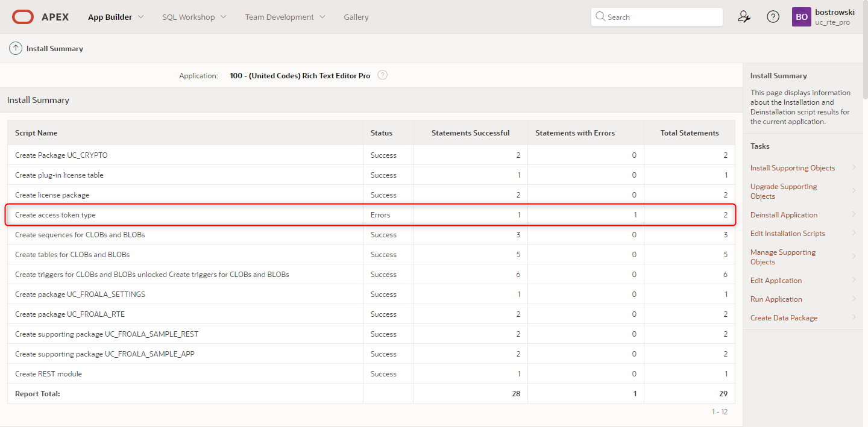Select Create sequences for CLOBs and BLOBs

pyautogui.click(x=80, y=235)
